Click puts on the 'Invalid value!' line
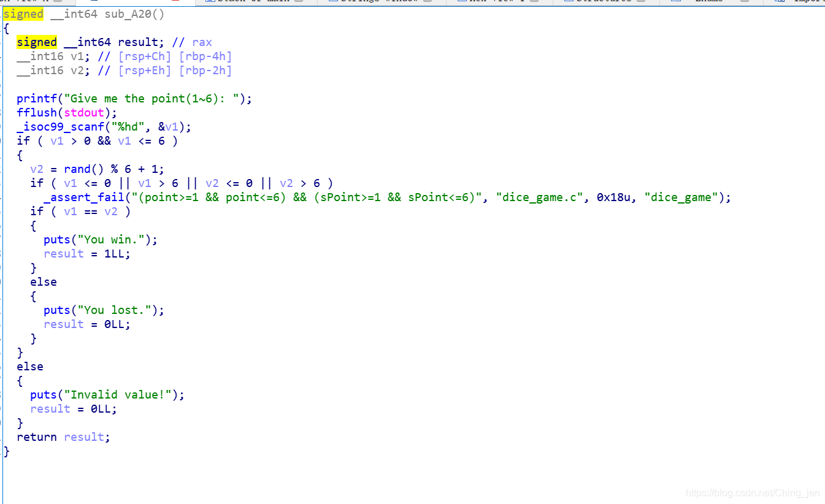825x504 pixels. pos(44,395)
